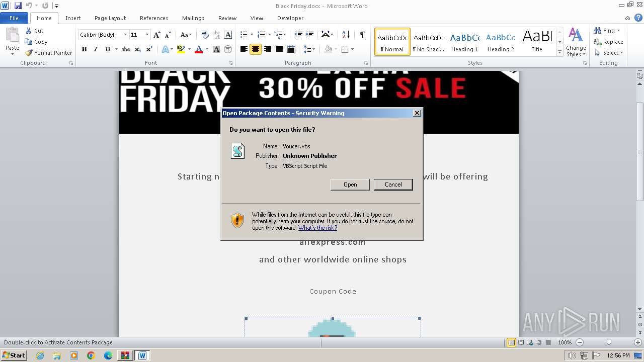Switch to References tab

point(154,18)
